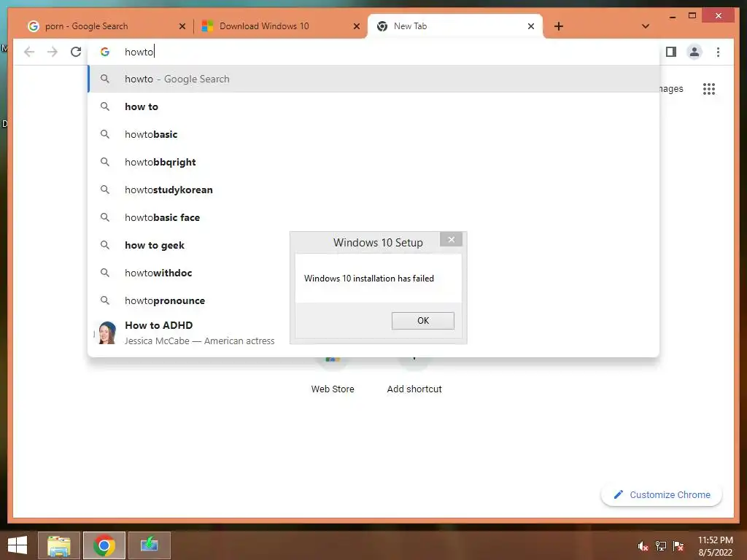The height and width of the screenshot is (560, 747).
Task: Expand the tab search chevron
Action: click(646, 26)
